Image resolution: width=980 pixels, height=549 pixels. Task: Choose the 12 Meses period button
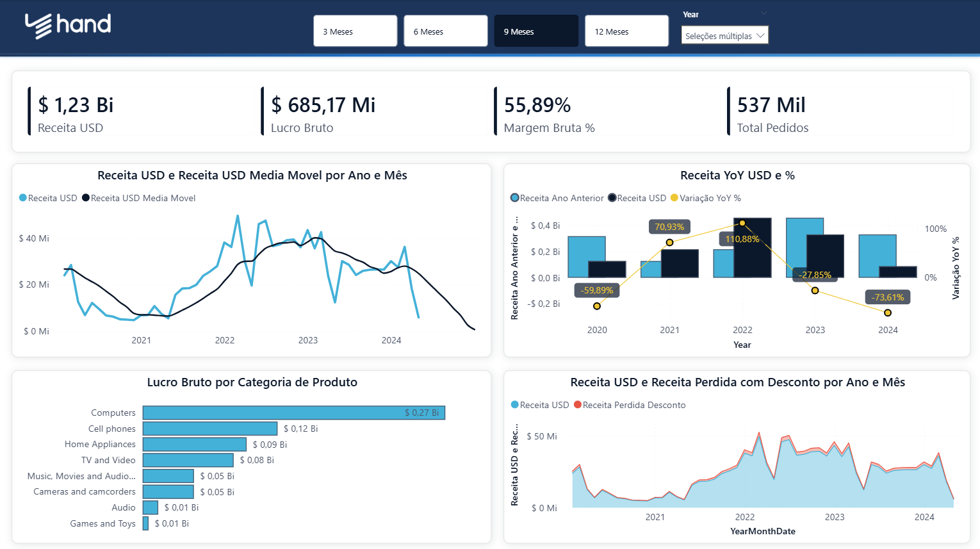(626, 31)
